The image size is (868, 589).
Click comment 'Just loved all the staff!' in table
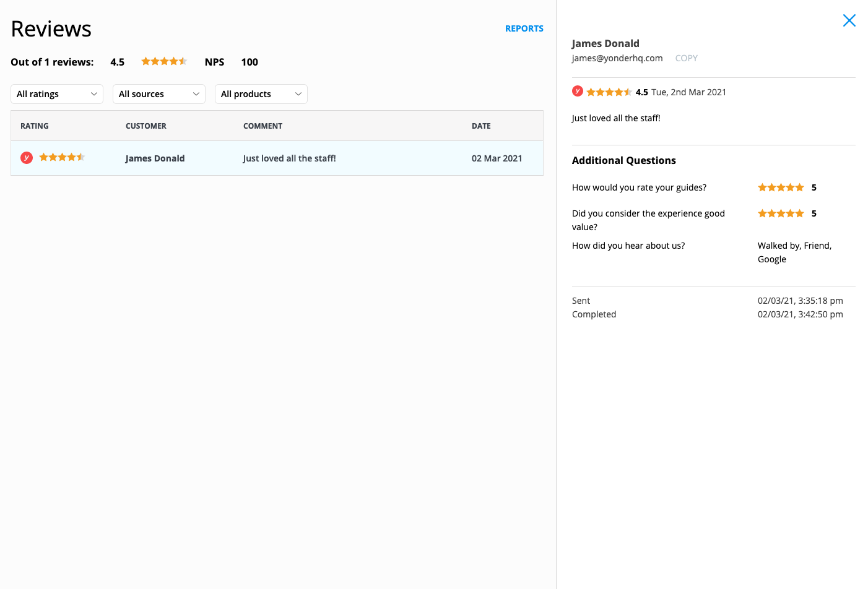(289, 158)
